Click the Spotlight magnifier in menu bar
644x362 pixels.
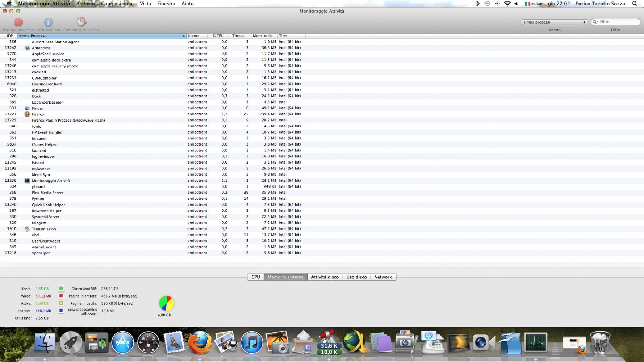[x=635, y=4]
